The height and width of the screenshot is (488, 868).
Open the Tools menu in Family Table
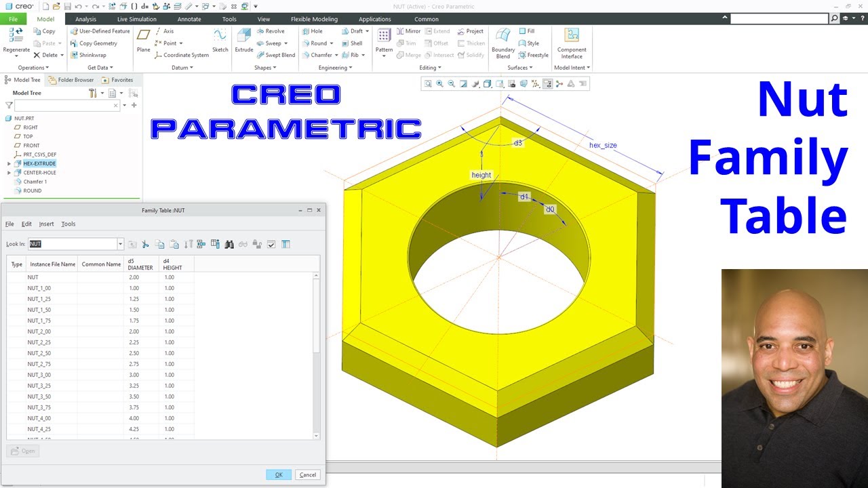click(x=68, y=224)
